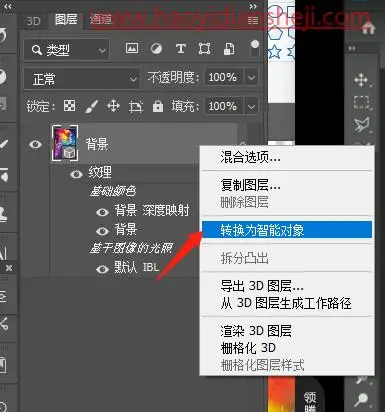The height and width of the screenshot is (412, 385).
Task: Toggle layer filtering switch on/off
Action: point(254,49)
